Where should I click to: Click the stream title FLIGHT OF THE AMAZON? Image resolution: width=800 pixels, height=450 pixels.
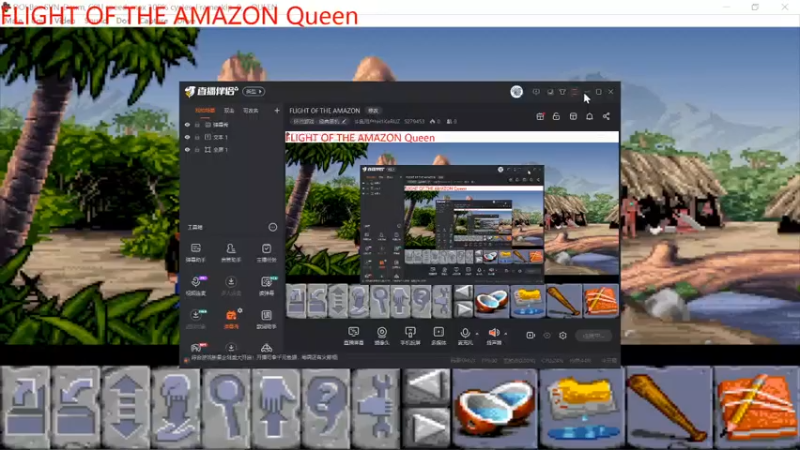pos(324,110)
